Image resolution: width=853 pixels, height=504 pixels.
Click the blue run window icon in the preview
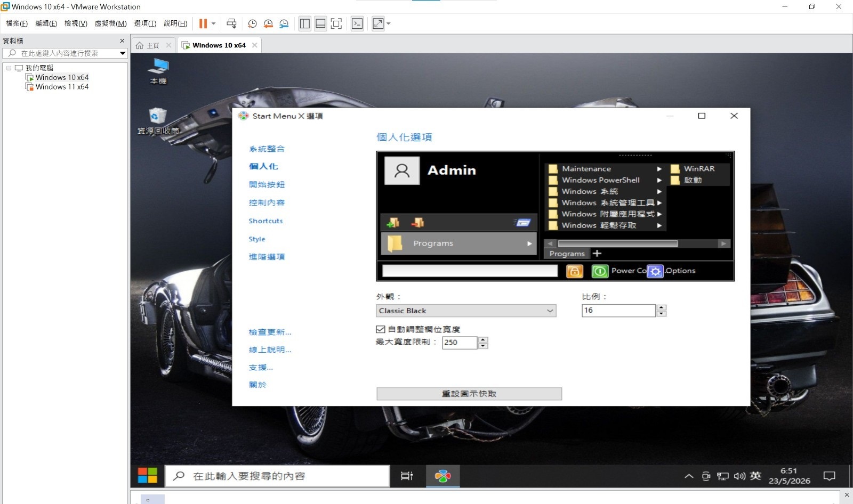(523, 223)
